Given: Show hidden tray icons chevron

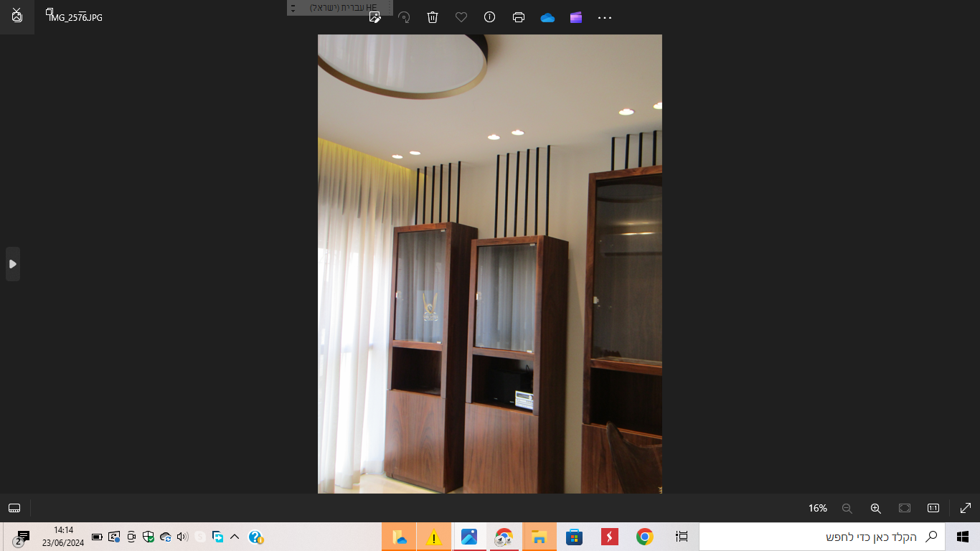Looking at the screenshot, I should pyautogui.click(x=235, y=537).
